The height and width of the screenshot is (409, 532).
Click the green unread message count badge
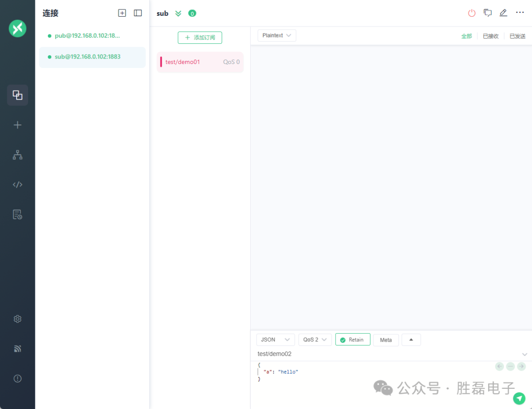(192, 14)
